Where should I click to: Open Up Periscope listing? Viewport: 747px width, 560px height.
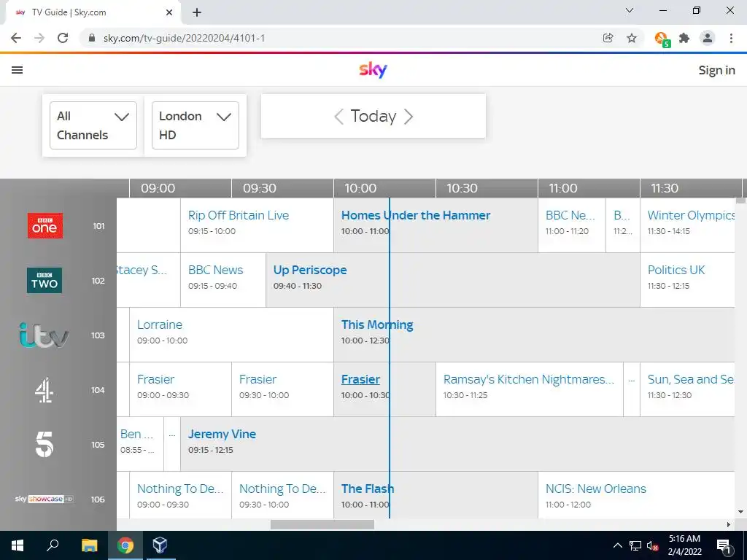click(x=453, y=280)
